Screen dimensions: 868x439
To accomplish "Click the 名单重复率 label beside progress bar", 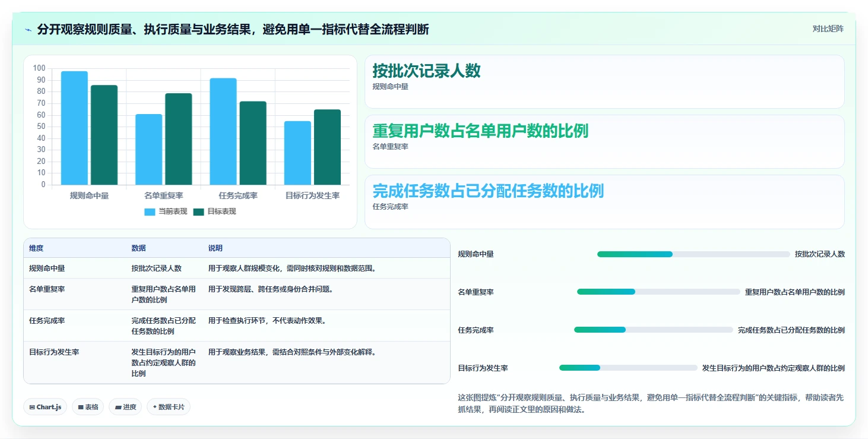I will click(476, 292).
